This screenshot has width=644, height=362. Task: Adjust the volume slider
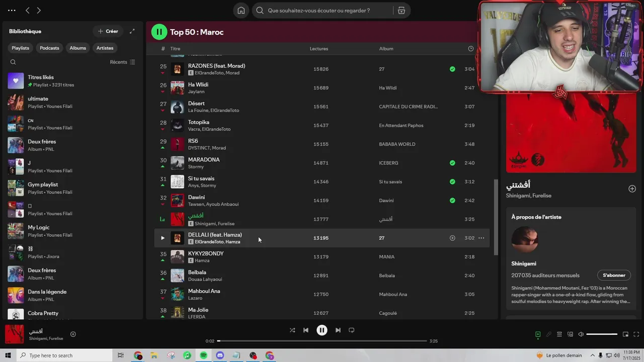(x=602, y=334)
